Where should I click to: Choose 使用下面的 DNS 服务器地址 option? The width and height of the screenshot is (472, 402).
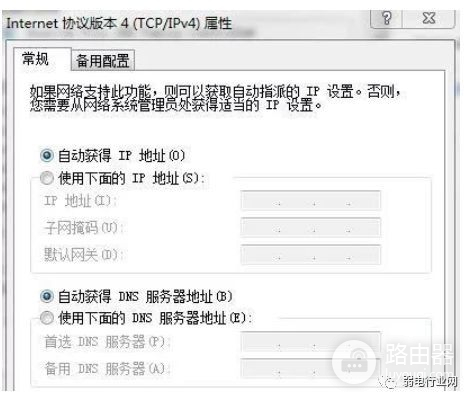point(47,318)
